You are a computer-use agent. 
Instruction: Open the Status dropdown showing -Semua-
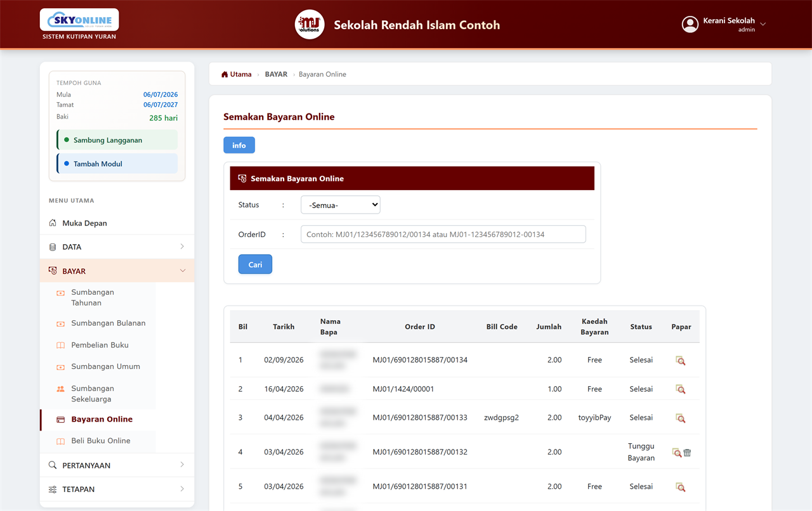click(x=341, y=205)
